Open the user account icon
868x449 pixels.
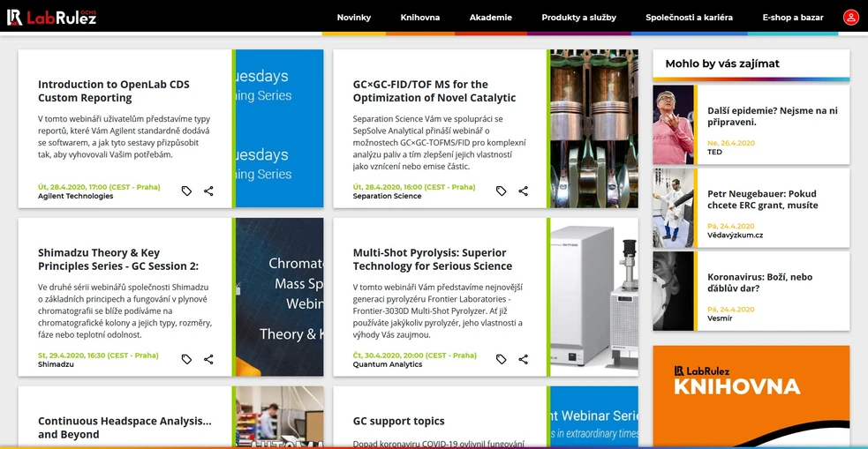point(850,17)
